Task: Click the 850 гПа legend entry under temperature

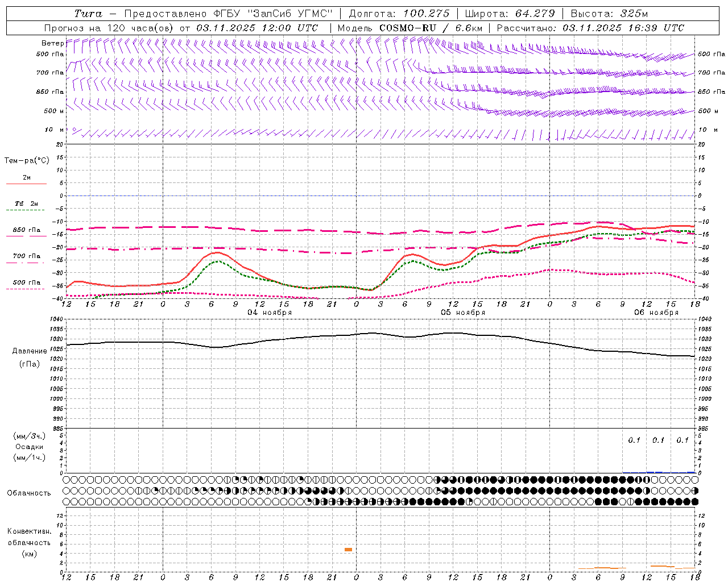Action: coord(26,230)
